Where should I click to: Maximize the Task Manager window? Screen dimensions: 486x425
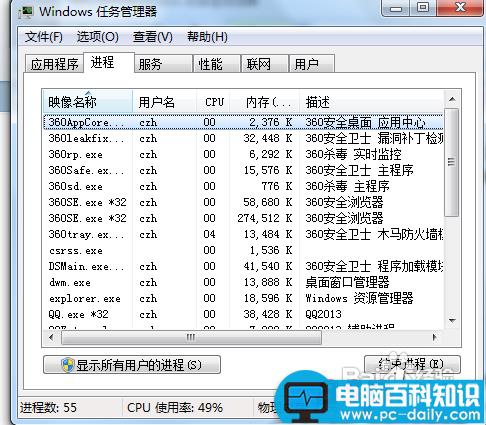[423, 8]
